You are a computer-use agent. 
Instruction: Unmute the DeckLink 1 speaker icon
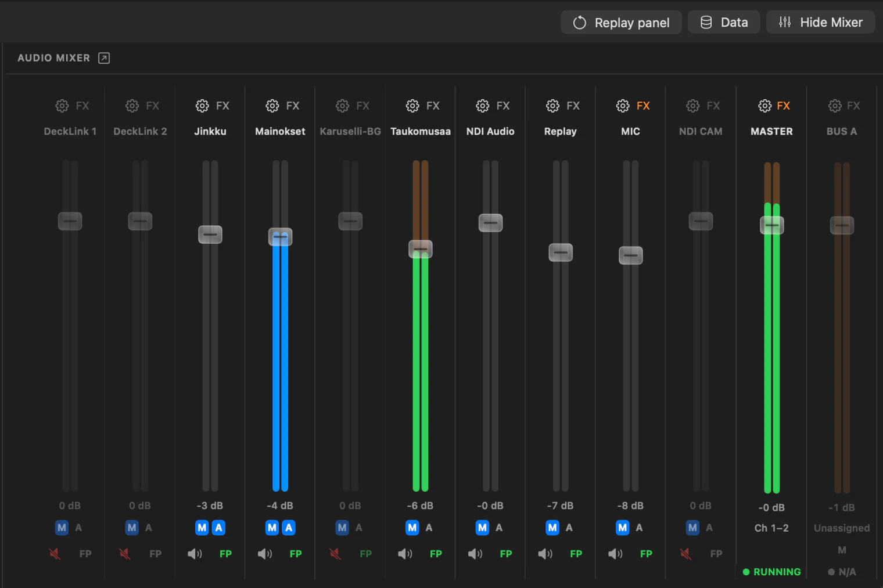point(55,554)
